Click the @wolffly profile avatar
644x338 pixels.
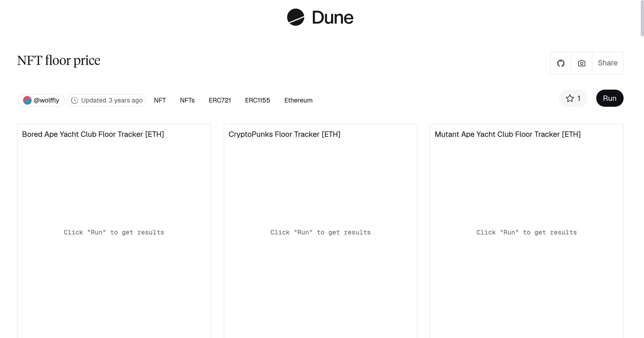click(27, 100)
